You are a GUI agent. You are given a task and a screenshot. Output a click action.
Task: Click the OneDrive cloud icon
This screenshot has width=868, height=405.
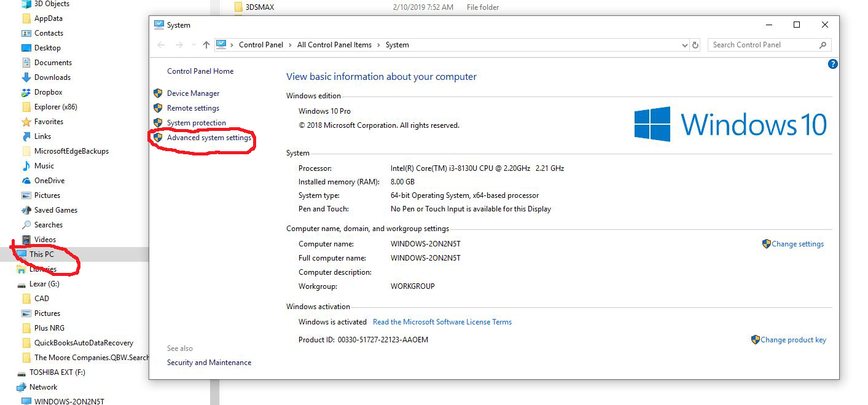(x=26, y=181)
